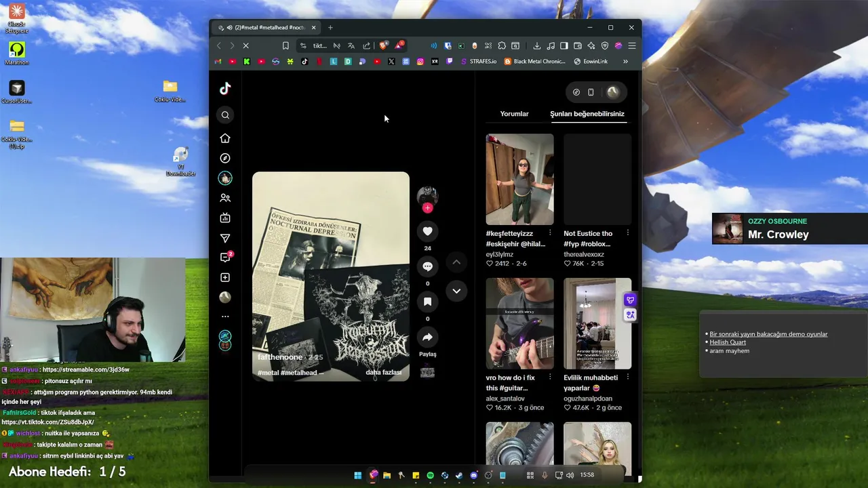Image resolution: width=868 pixels, height=488 pixels.
Task: Open oguzhanalpdoan profile link
Action: click(588, 399)
